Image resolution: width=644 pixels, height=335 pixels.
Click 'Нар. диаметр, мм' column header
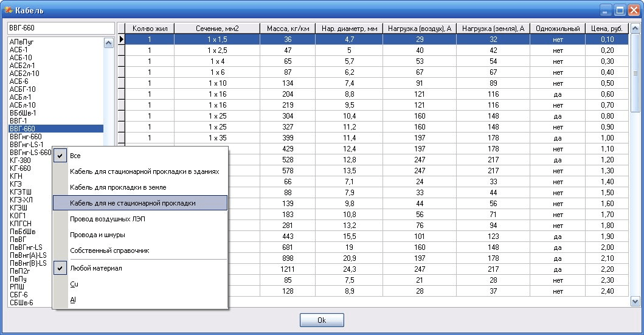click(349, 29)
